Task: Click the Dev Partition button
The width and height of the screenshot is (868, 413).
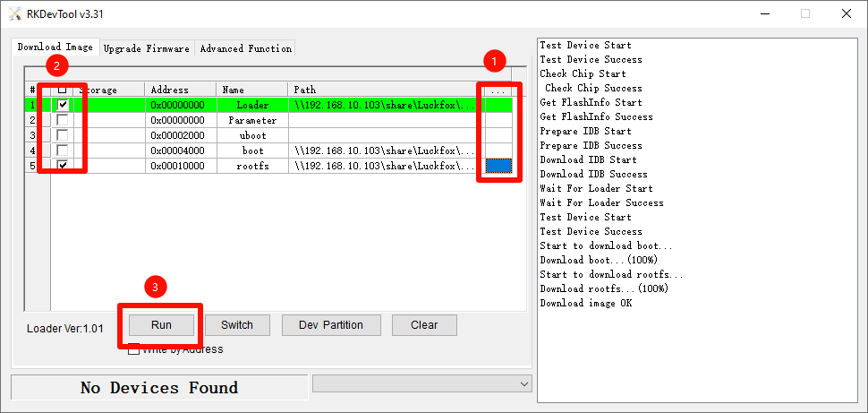Action: point(331,325)
